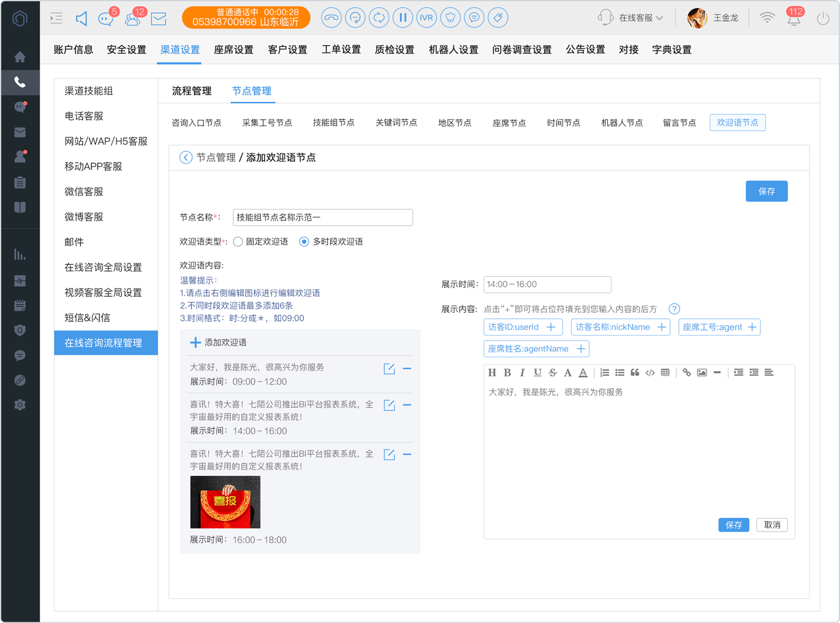Go back using the arrow beside 节点管理
This screenshot has height=623, width=840.
[x=186, y=158]
